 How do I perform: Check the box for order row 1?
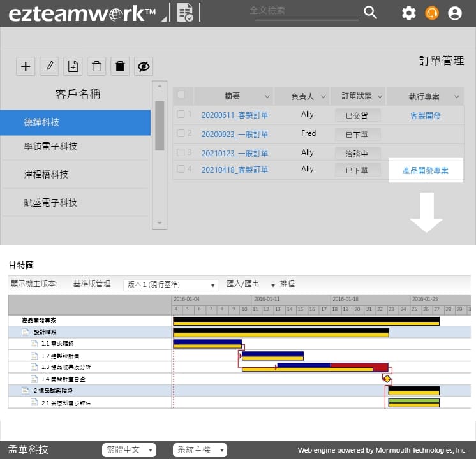[181, 115]
